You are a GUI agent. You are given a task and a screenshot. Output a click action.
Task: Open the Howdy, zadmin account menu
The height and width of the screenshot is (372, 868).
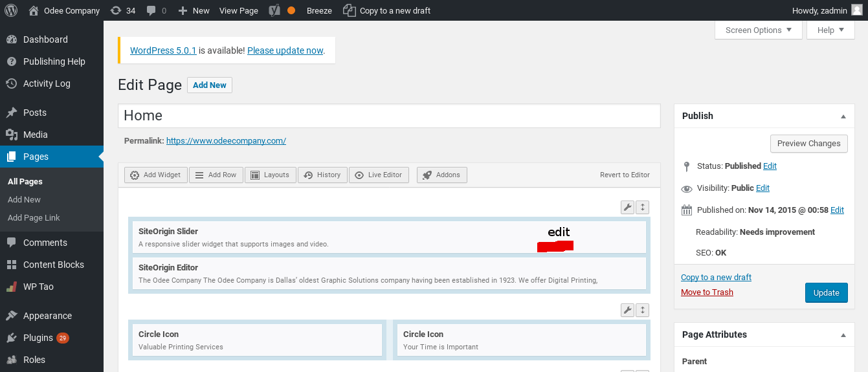pyautogui.click(x=827, y=10)
